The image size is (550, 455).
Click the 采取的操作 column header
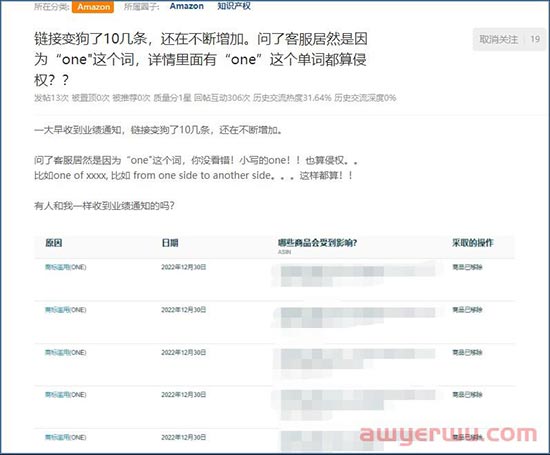point(472,243)
